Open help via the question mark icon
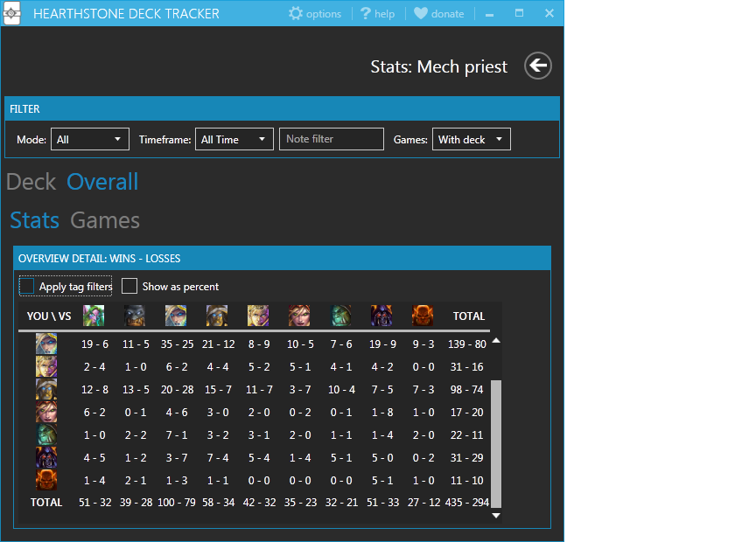 tap(366, 13)
